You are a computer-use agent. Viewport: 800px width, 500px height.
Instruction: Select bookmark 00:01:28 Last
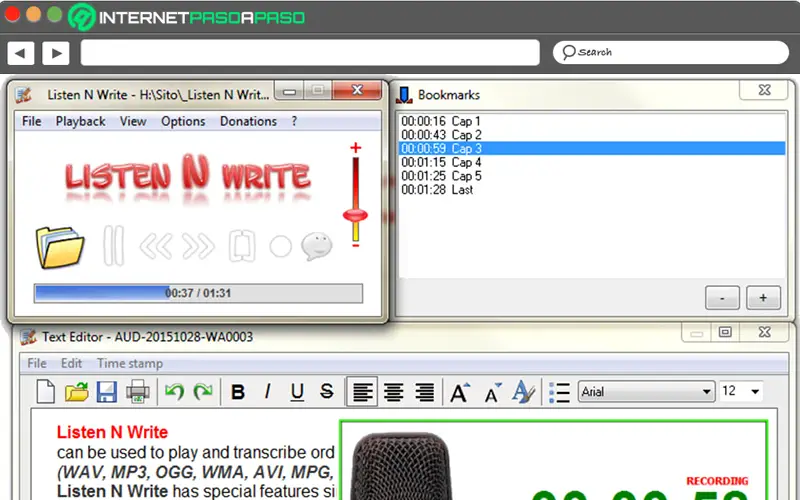[592, 190]
